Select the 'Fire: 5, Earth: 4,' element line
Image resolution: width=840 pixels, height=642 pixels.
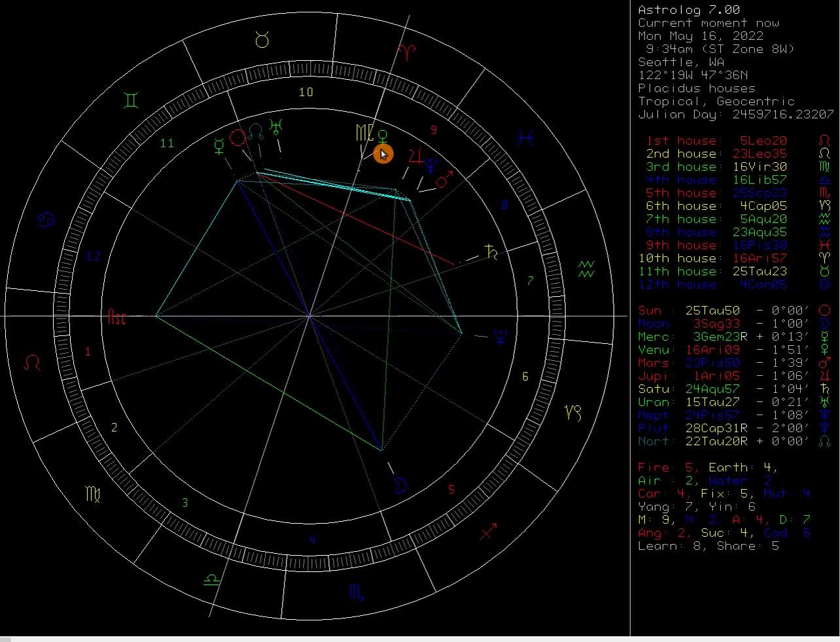point(709,467)
